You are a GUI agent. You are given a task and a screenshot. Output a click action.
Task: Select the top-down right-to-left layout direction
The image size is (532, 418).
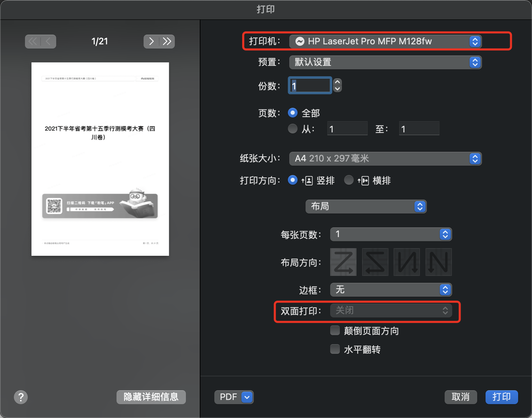pyautogui.click(x=439, y=262)
